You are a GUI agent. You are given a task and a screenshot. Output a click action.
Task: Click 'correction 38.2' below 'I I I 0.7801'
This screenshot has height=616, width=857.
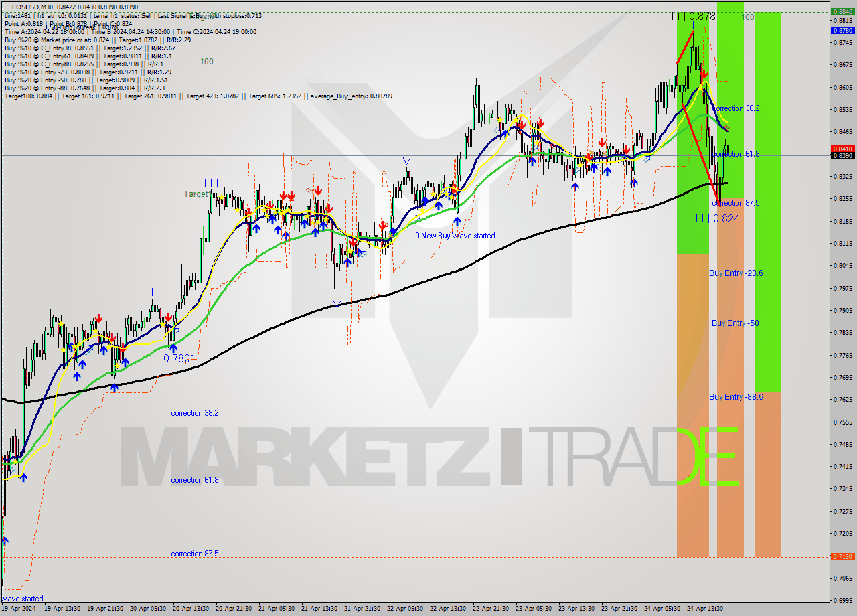[x=195, y=413]
